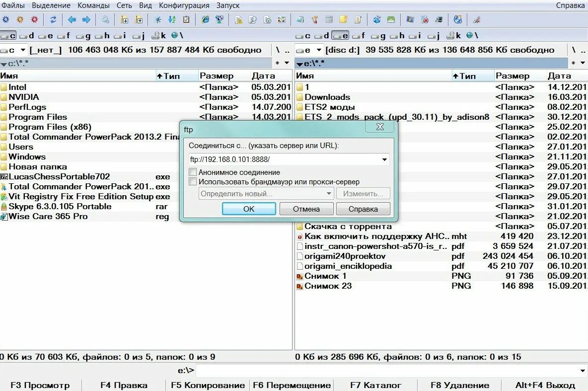Sort left panel by Размер column header
Viewport: 588px width, 391px height.
223,76
